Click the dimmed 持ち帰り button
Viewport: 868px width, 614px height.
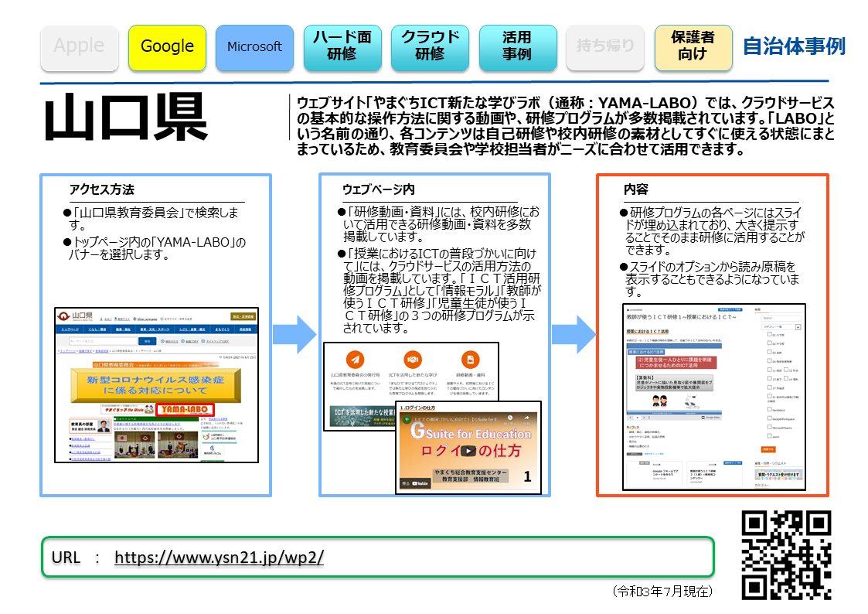[605, 48]
